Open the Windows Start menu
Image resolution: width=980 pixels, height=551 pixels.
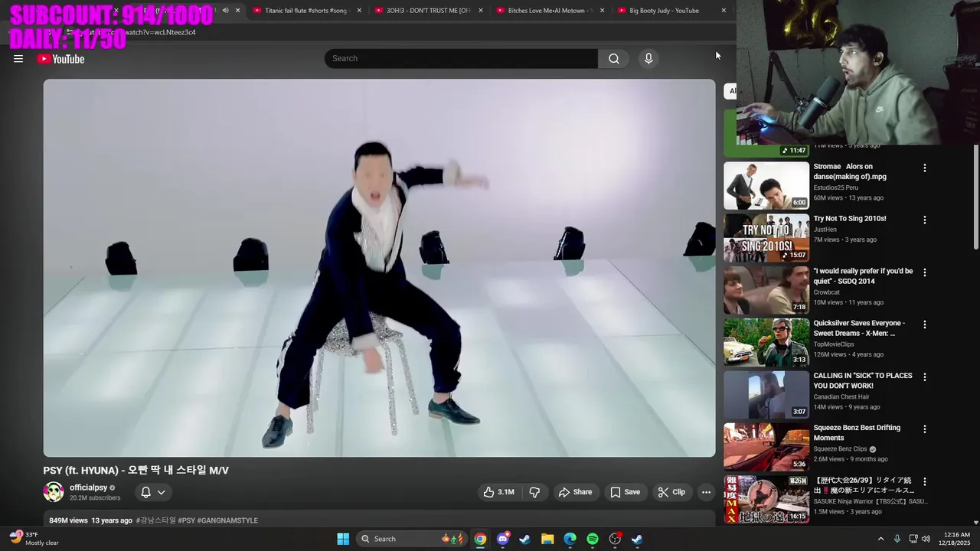(x=343, y=539)
